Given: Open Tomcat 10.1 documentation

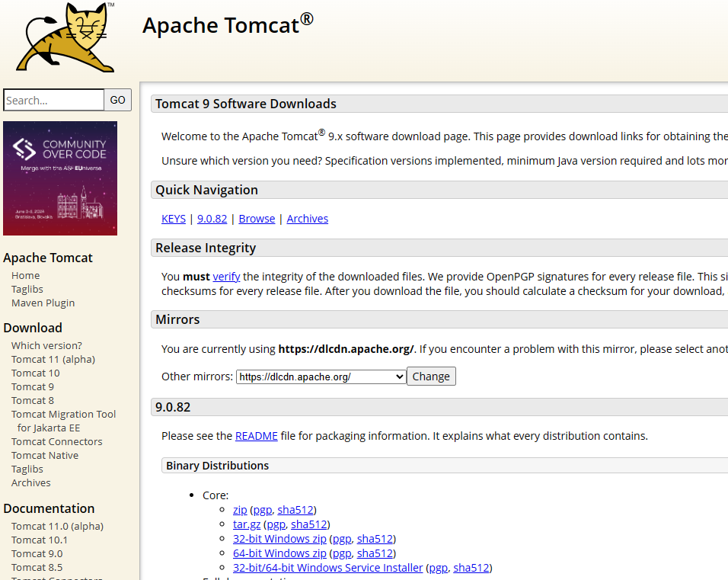Looking at the screenshot, I should 39,540.
